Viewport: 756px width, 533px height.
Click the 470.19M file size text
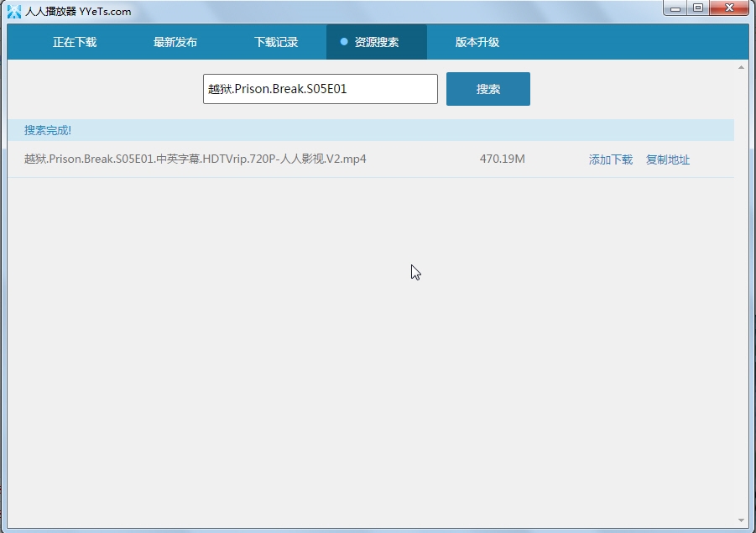[502, 159]
